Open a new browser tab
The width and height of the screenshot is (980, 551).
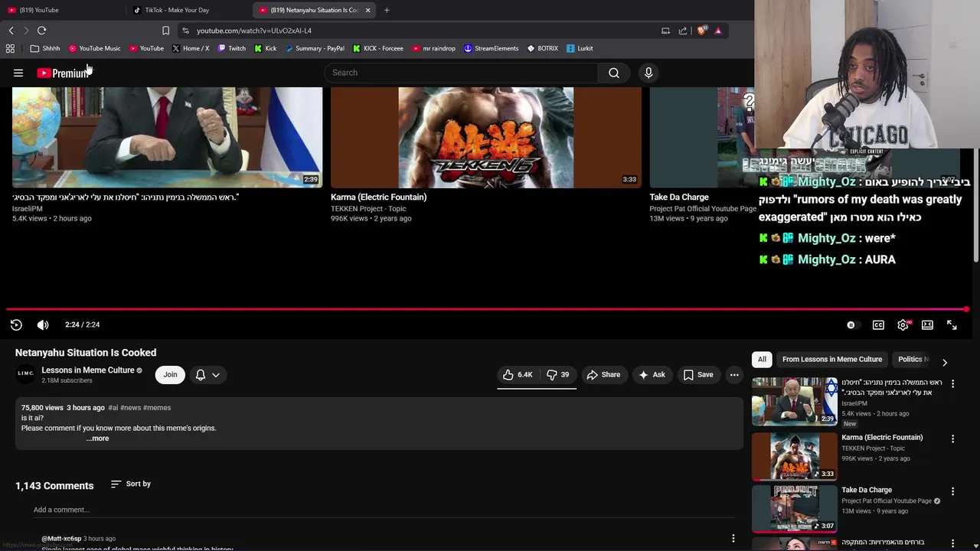(x=387, y=10)
